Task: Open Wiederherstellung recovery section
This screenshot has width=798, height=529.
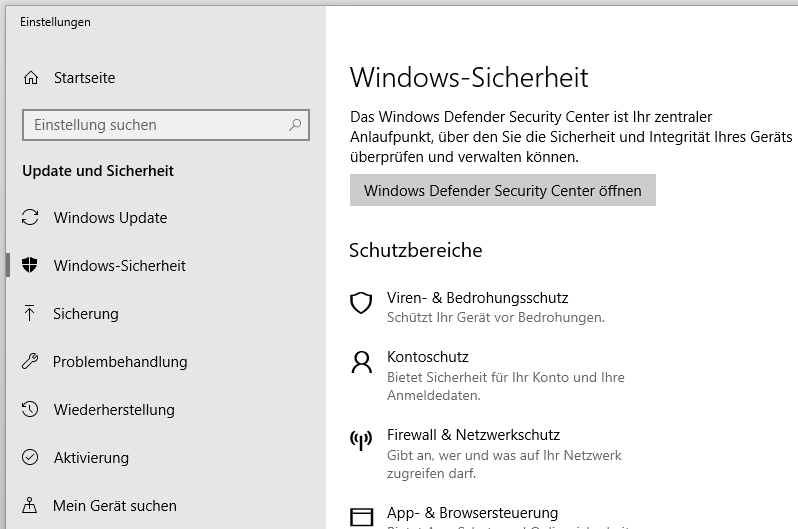Action: point(114,410)
